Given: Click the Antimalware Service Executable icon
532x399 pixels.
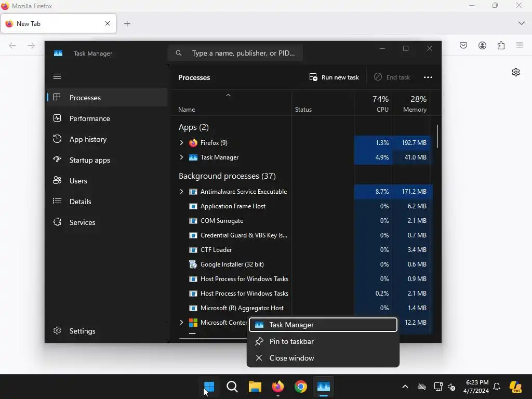Looking at the screenshot, I should pos(193,192).
